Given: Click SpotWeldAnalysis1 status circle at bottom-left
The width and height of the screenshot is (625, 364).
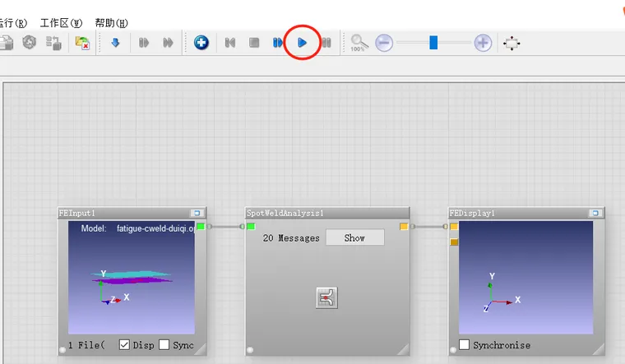Looking at the screenshot, I should click(x=250, y=350).
